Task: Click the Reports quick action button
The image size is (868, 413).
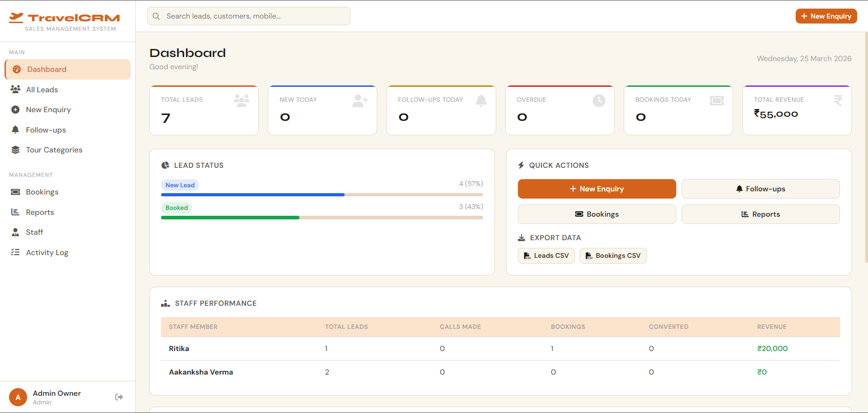Action: [760, 214]
